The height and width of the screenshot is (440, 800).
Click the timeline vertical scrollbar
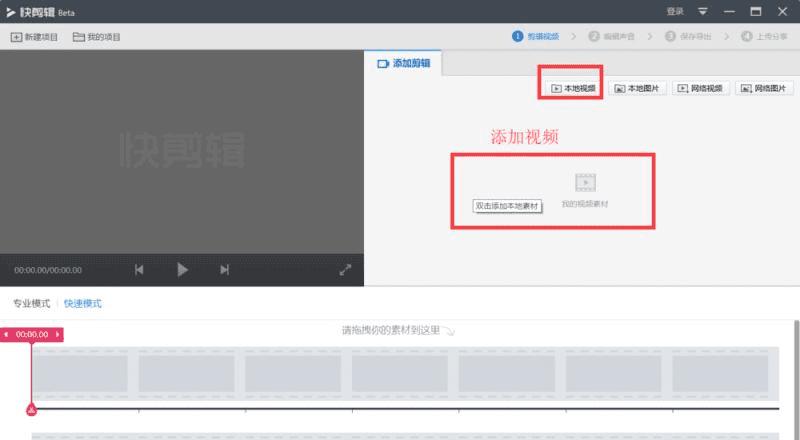pos(796,380)
